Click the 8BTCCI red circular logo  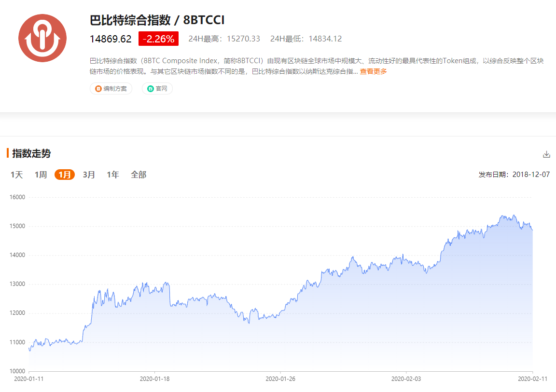pyautogui.click(x=42, y=38)
